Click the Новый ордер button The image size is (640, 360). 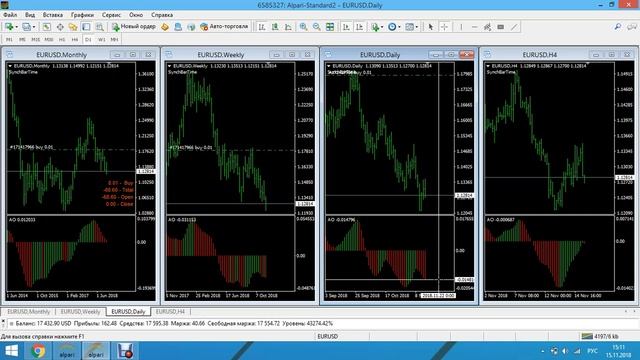tap(133, 27)
